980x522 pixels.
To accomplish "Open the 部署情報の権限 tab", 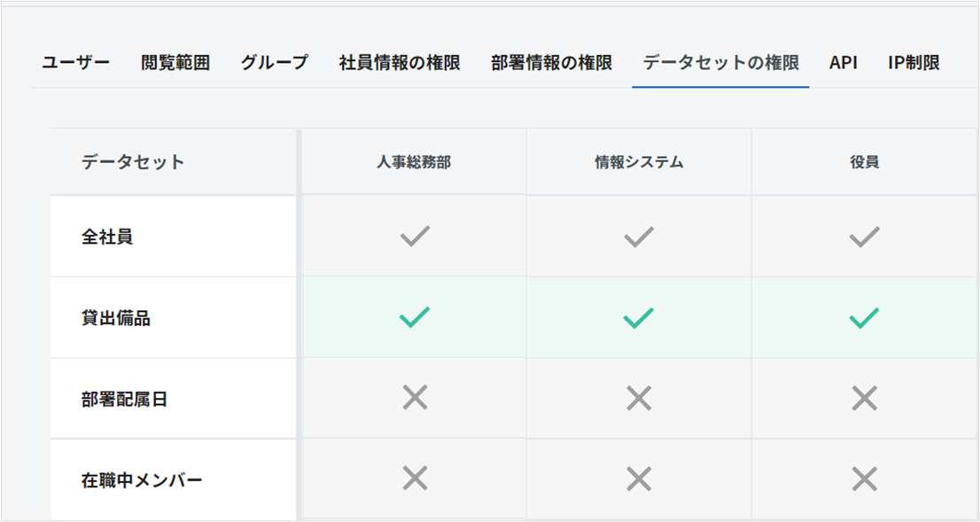I will click(x=551, y=63).
